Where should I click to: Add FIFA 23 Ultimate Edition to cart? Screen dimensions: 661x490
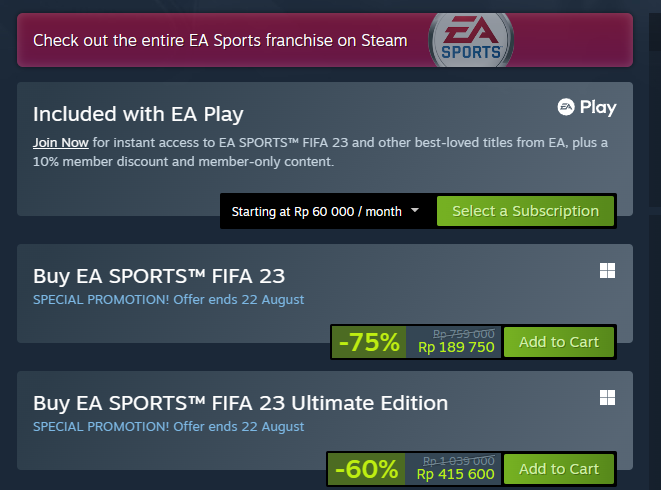click(x=559, y=469)
